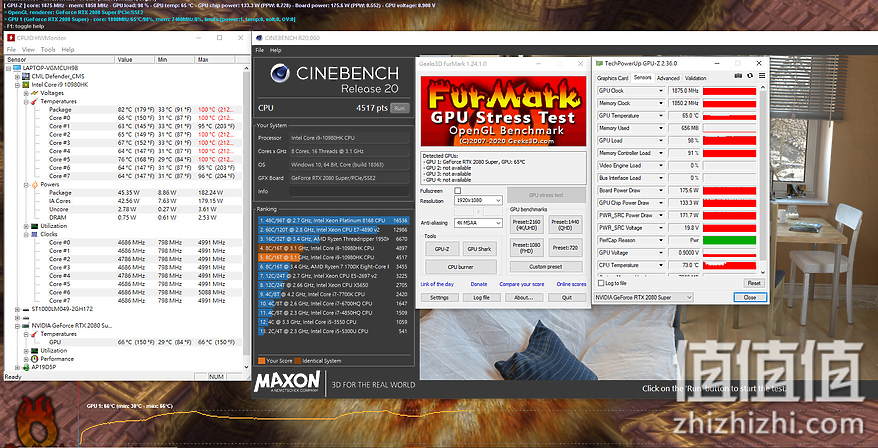Click the GPU-Z screenshot camera icon

coord(738,76)
